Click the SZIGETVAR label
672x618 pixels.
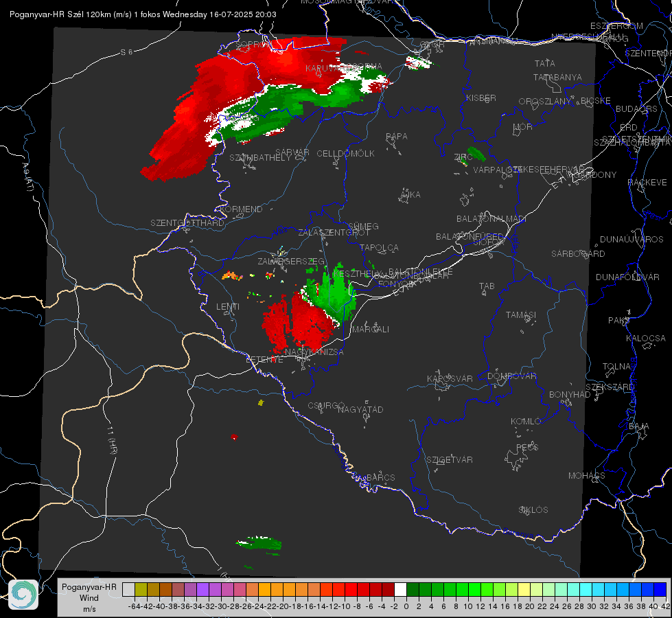click(450, 459)
